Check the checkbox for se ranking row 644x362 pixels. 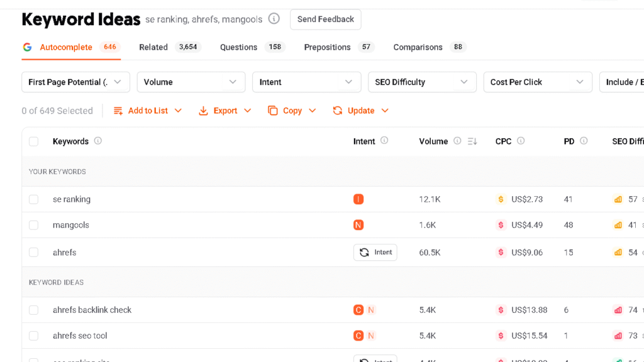point(33,199)
